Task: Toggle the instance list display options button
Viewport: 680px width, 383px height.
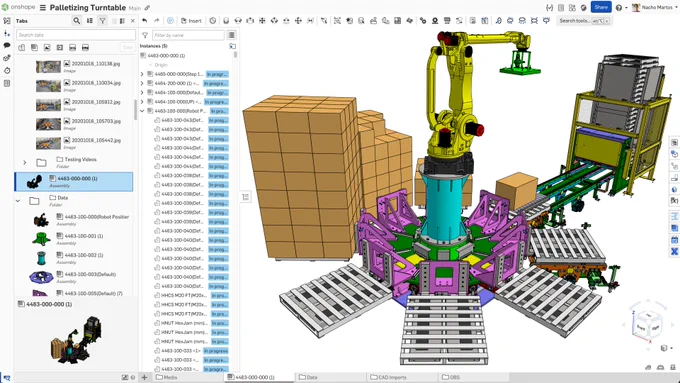Action: 231,35
